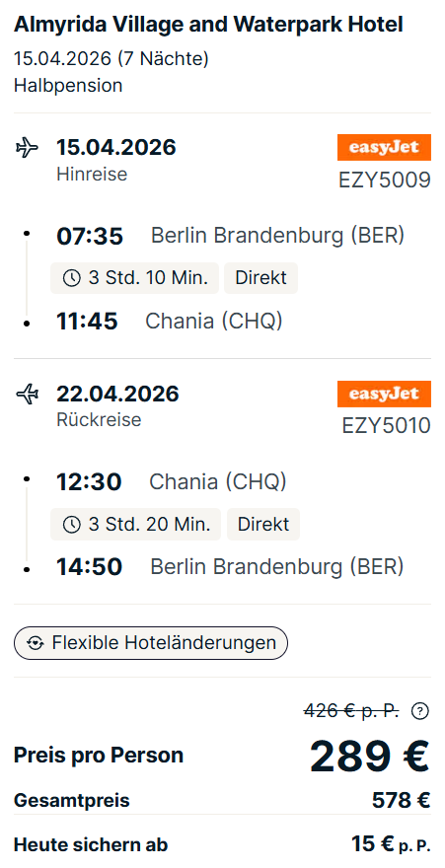Click the crossed-out 426 € p. P. price

(351, 711)
